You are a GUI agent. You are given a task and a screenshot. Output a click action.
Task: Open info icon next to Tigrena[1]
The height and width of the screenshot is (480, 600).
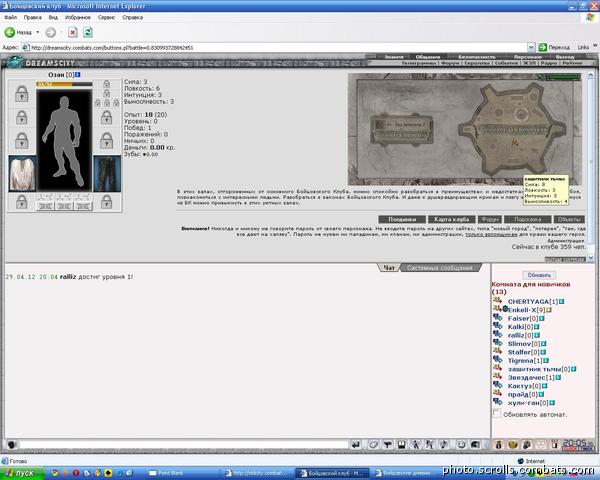tap(546, 361)
